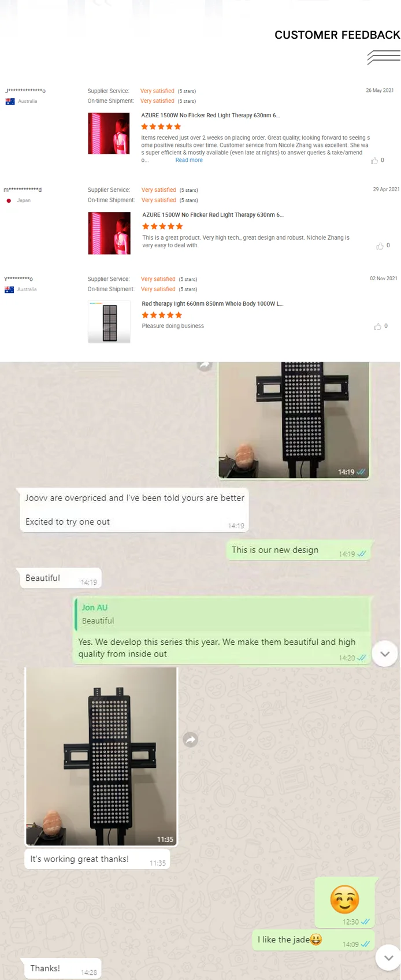Open second review's red light thumbnail
Image resolution: width=401 pixels, height=980 pixels.
tap(109, 233)
